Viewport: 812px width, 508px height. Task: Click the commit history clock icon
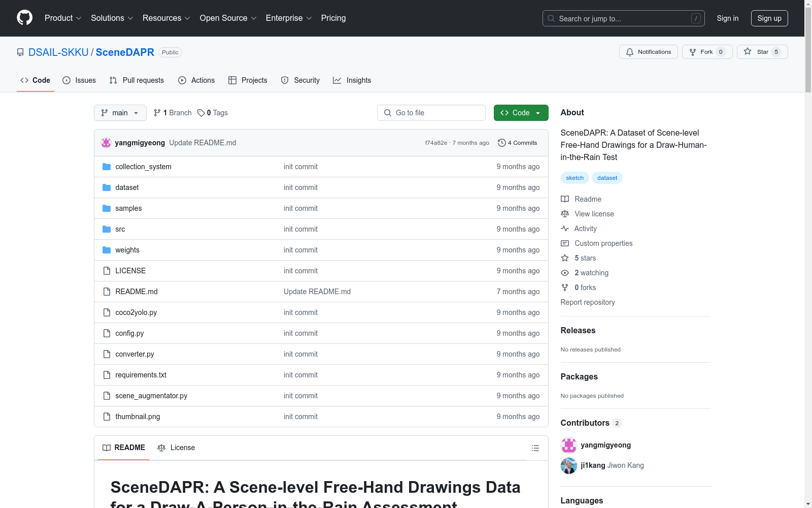coord(502,143)
